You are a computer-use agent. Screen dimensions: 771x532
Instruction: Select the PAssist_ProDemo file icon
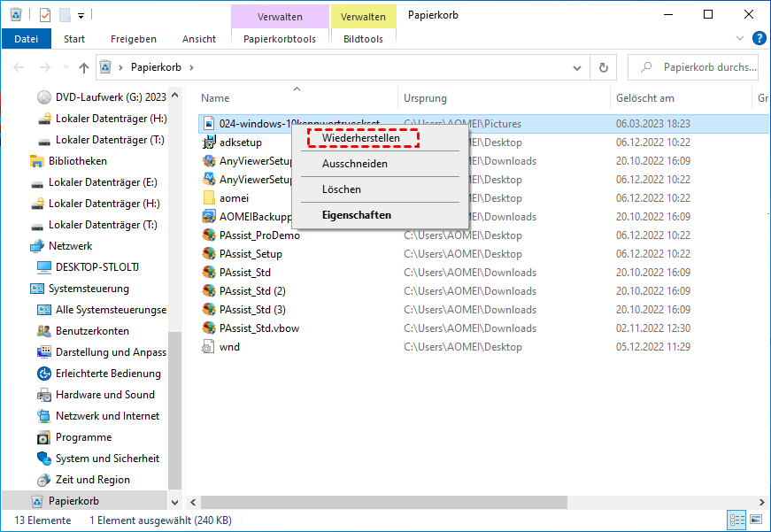point(209,235)
